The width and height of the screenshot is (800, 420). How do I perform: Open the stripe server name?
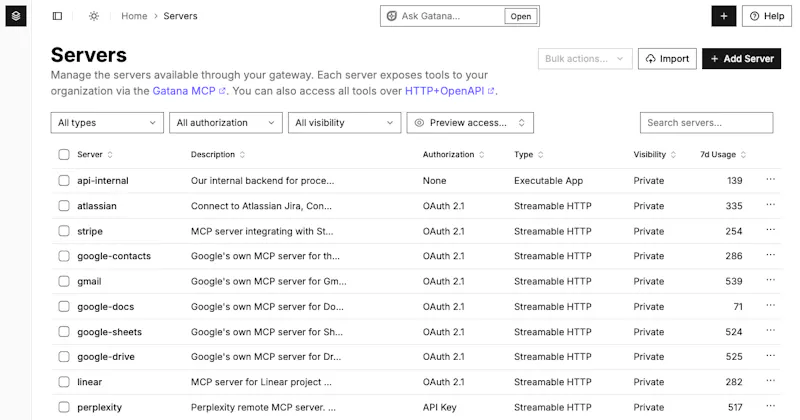tap(90, 231)
